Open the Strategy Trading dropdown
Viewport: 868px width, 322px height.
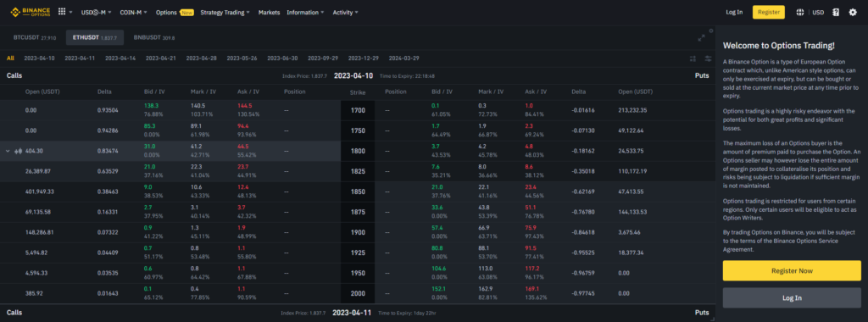coord(225,12)
